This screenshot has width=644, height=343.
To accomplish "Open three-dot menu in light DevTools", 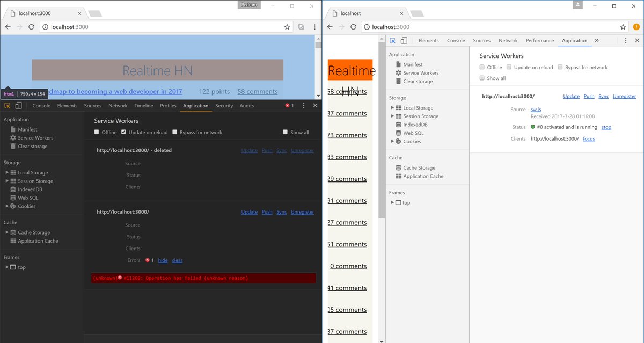I will click(626, 40).
